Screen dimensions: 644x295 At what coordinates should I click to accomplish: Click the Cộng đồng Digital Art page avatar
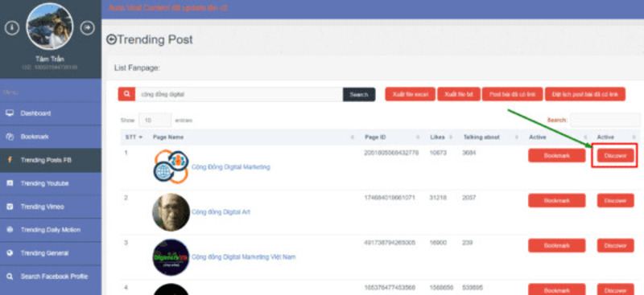point(171,212)
